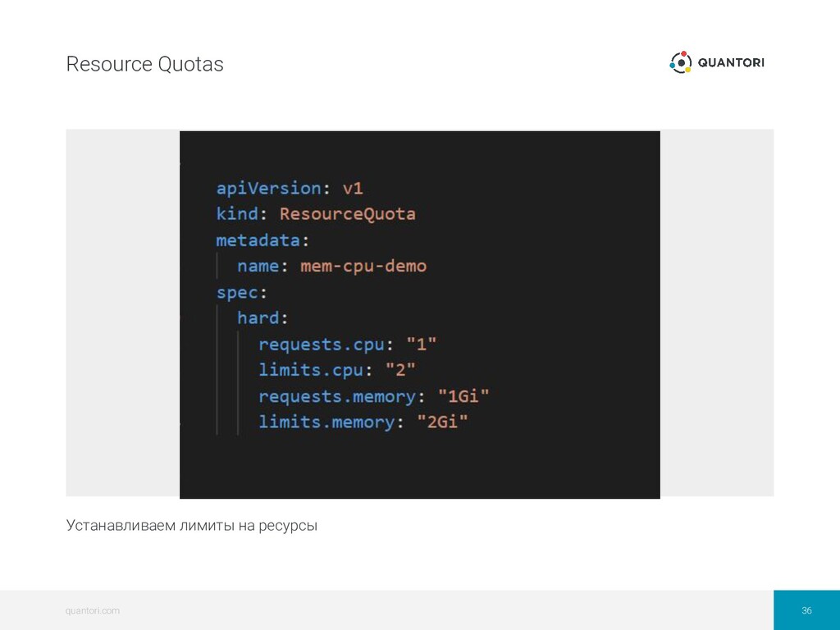
Task: Click the 'limits.cpu' key
Action: click(311, 370)
